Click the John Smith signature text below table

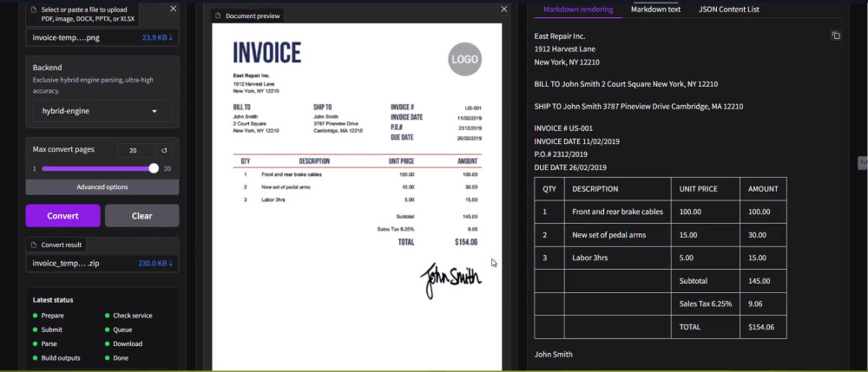tap(554, 355)
